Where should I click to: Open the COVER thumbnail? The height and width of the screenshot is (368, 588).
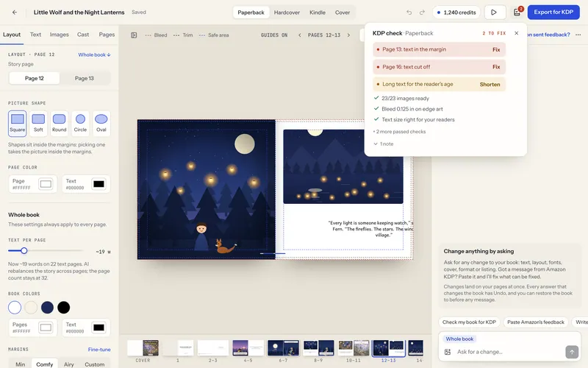tap(143, 348)
